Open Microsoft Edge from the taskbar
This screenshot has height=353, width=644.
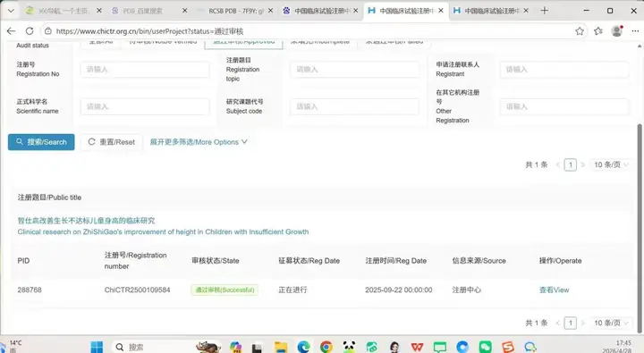click(x=303, y=348)
